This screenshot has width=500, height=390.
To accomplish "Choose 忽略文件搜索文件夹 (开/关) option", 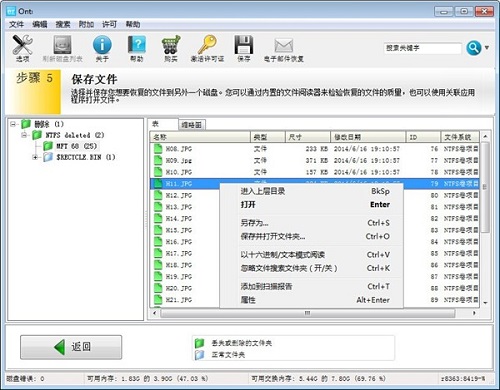I will pos(312,268).
